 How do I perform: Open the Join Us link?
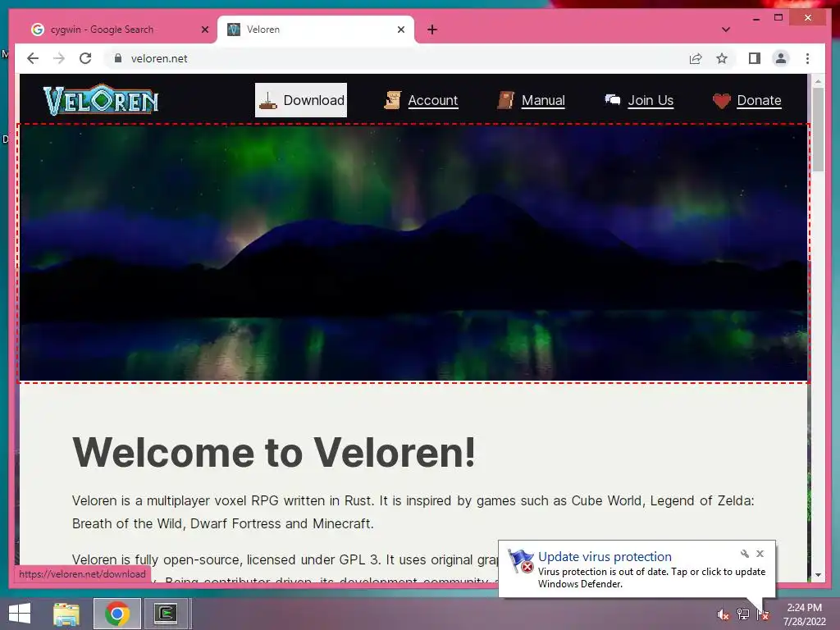point(651,100)
